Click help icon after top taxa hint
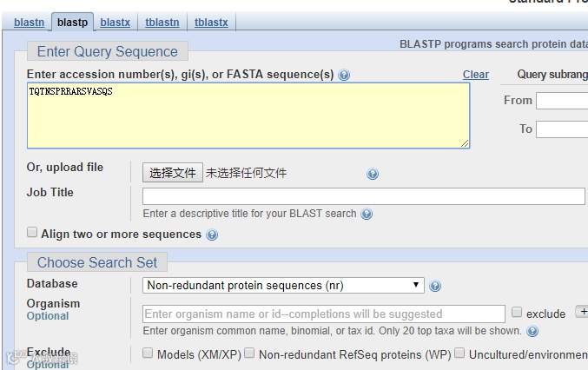 532,331
